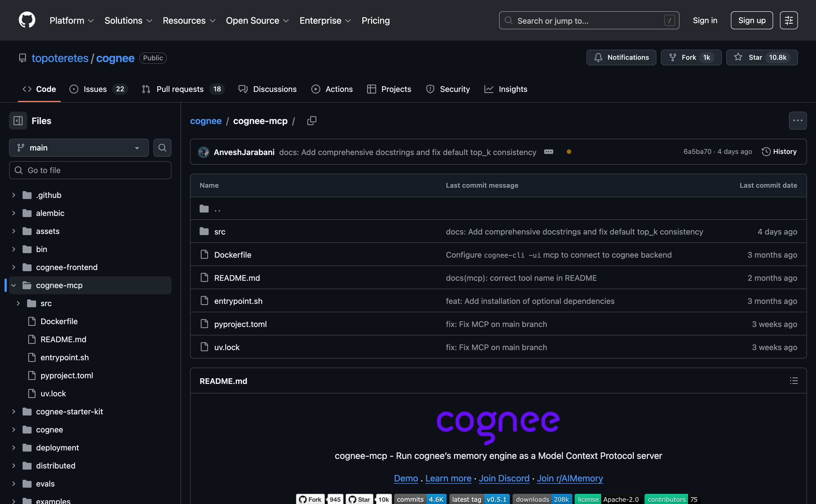Copy the cognee-mcp path with copy icon
This screenshot has width=816, height=504.
(x=311, y=121)
